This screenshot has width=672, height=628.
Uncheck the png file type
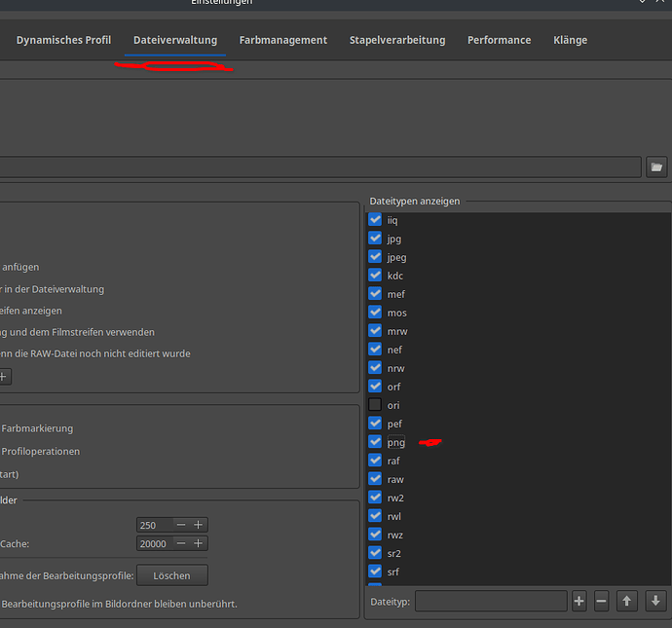coord(375,442)
